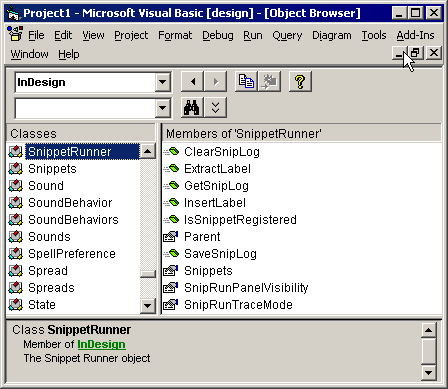Click the binoculars Search icon

[192, 108]
